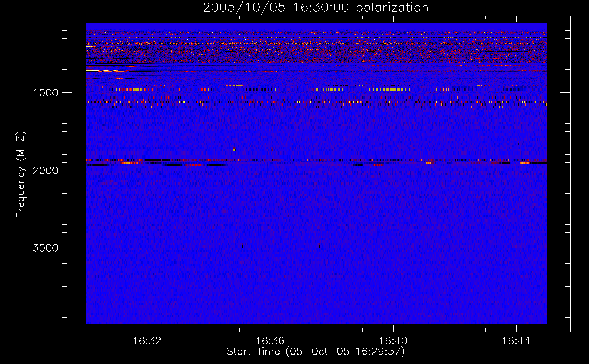Click the 3000 frequency tick label

point(46,248)
